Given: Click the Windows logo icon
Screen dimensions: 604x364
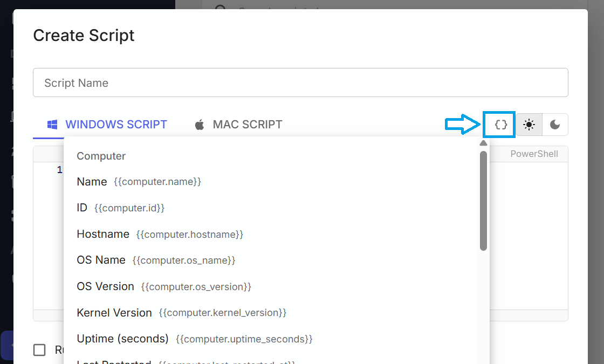Looking at the screenshot, I should 52,125.
